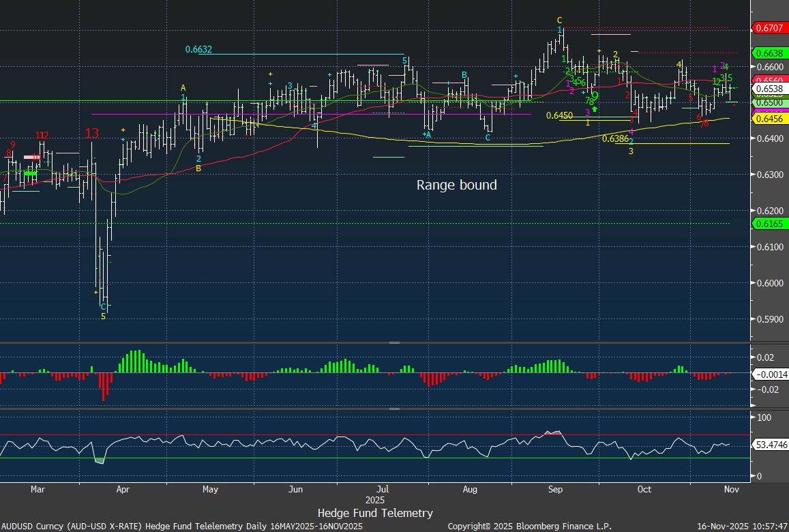Click the green 0.6165 price level tag

click(769, 223)
